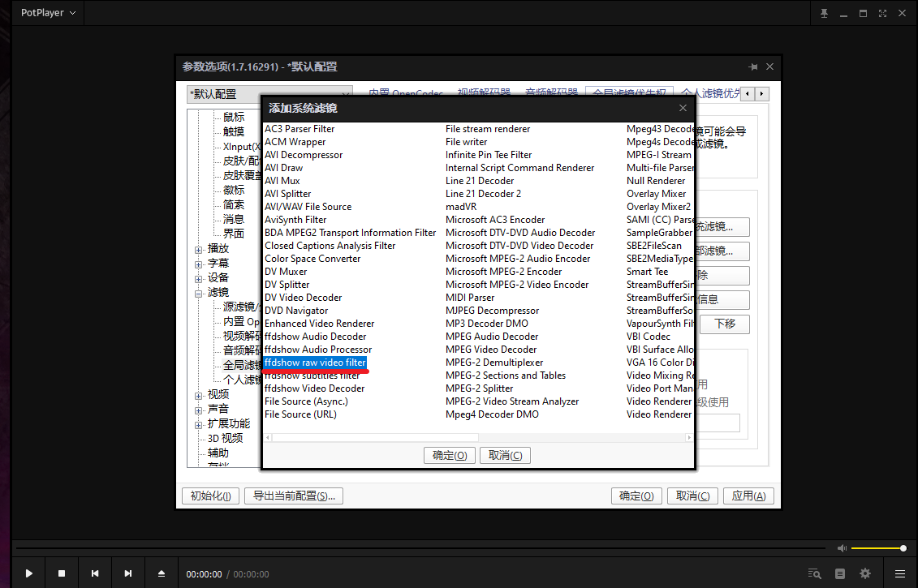This screenshot has height=588, width=918.
Task: Click the Stop playback icon
Action: pos(62,573)
